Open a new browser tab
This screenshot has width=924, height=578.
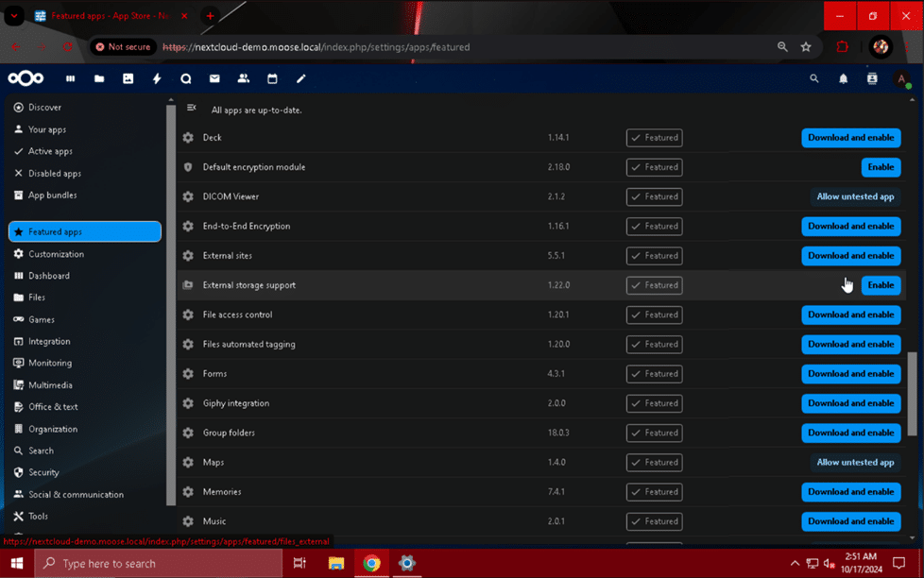pos(210,16)
